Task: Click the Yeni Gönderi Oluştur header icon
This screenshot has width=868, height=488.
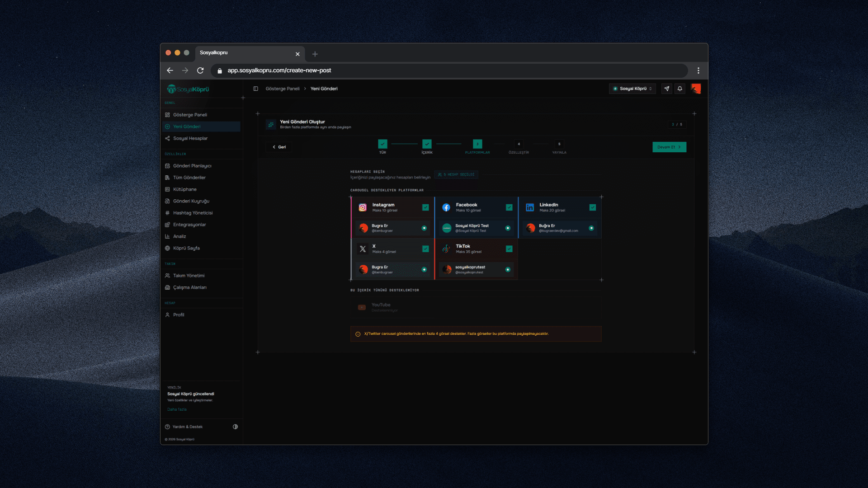Action: (271, 125)
